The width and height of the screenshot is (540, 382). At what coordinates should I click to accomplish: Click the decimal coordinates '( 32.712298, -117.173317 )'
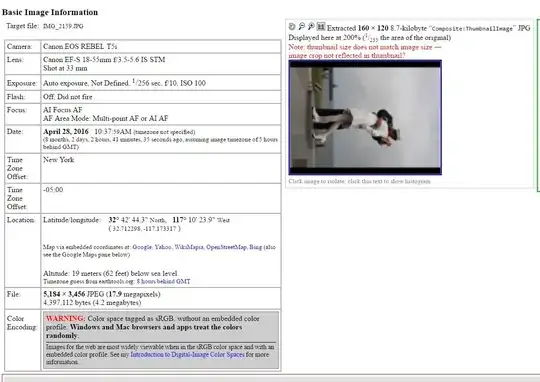(145, 228)
